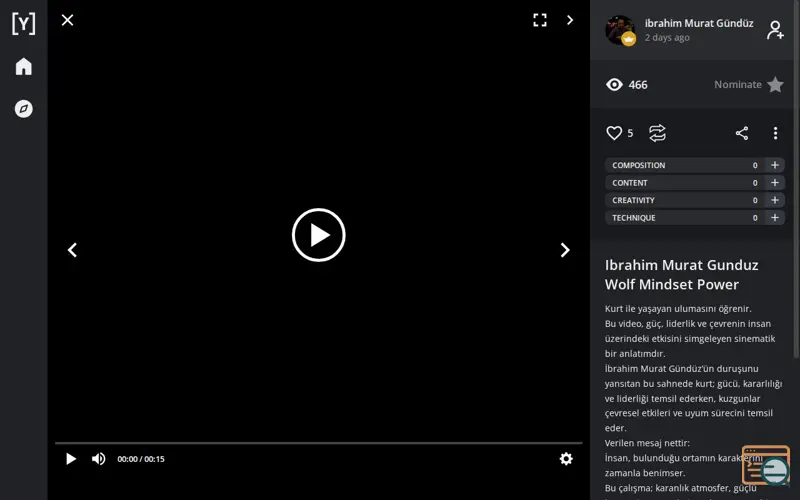Close the video viewer with X
This screenshot has width=800, height=500.
click(x=67, y=20)
